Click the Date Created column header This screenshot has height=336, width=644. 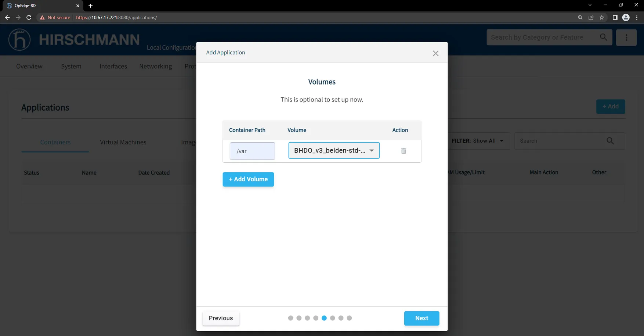(154, 173)
